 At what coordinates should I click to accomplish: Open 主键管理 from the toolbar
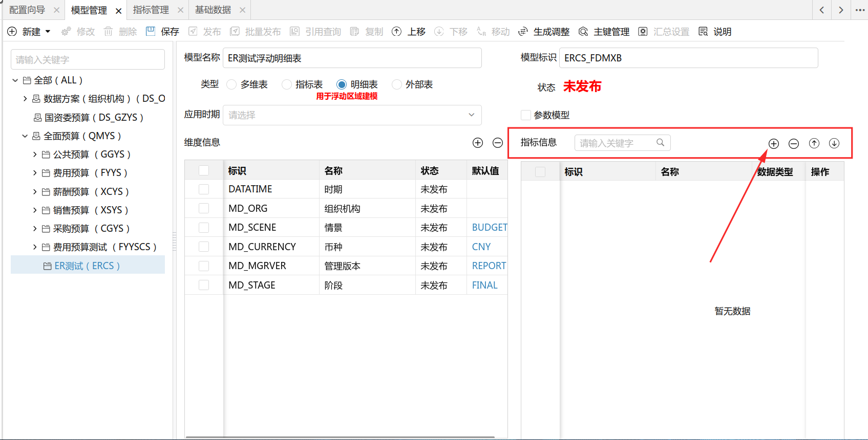604,32
